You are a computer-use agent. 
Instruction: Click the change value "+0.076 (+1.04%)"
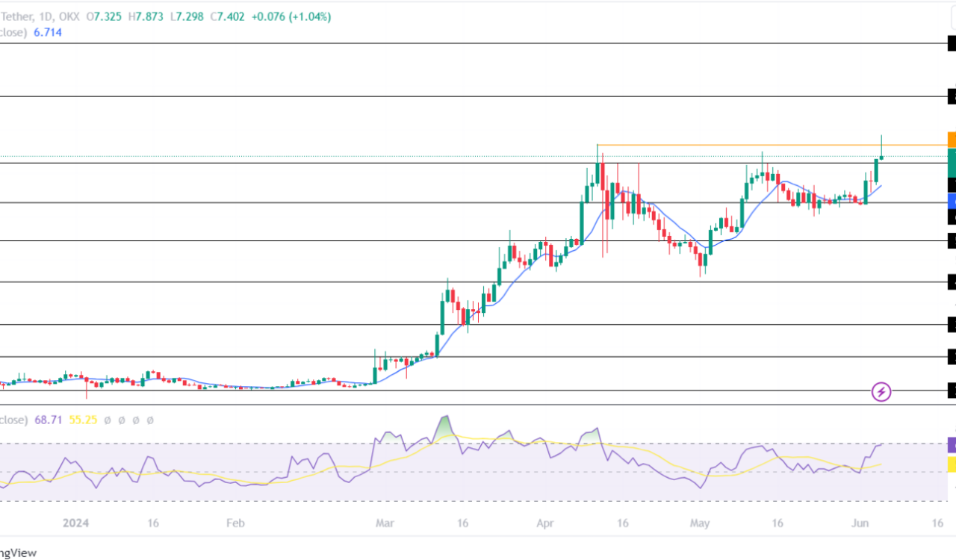tap(290, 16)
